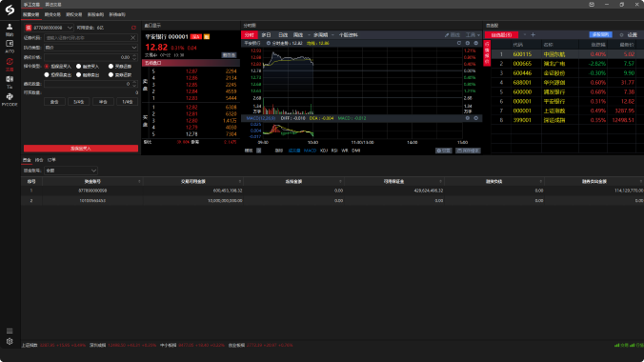Switch chart to the 日线 daily tab
Viewport: 644px width, 362px height.
pyautogui.click(x=283, y=35)
